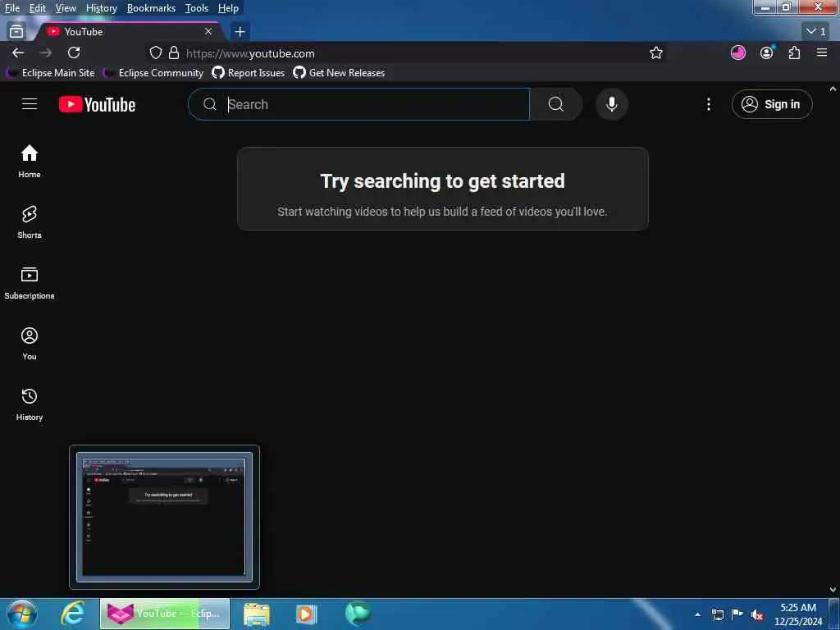The height and width of the screenshot is (630, 840).
Task: Open the browser account icon
Action: tap(767, 52)
